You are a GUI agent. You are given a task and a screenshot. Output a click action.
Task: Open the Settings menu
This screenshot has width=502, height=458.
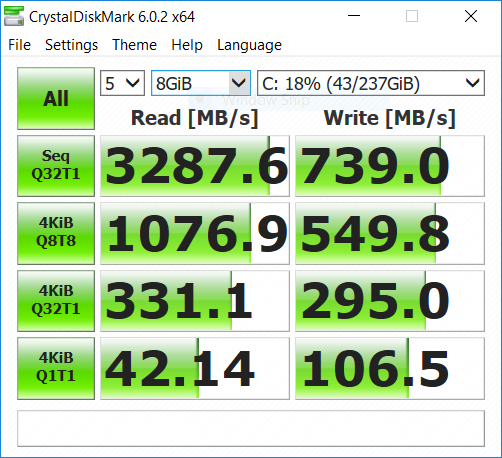click(71, 45)
